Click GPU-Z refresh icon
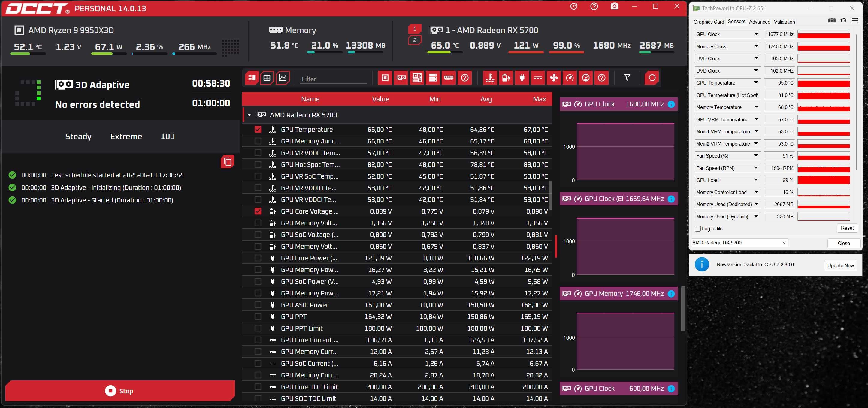 tap(843, 20)
